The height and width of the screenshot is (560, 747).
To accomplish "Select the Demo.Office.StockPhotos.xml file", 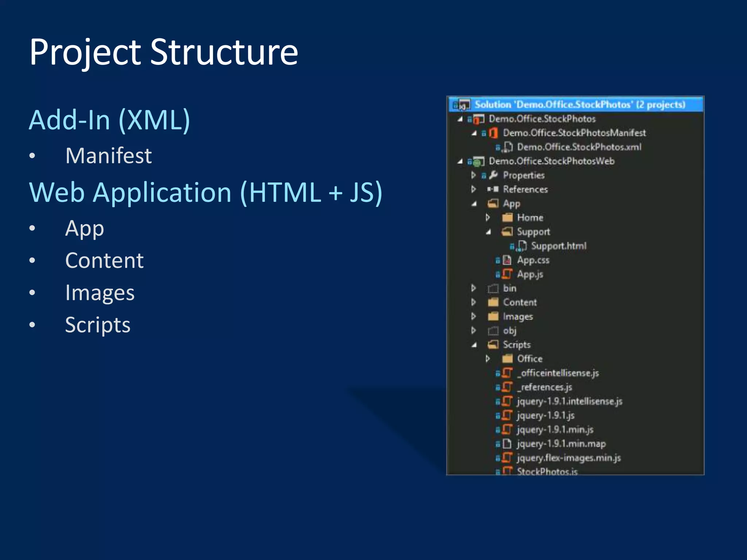I will pos(579,147).
